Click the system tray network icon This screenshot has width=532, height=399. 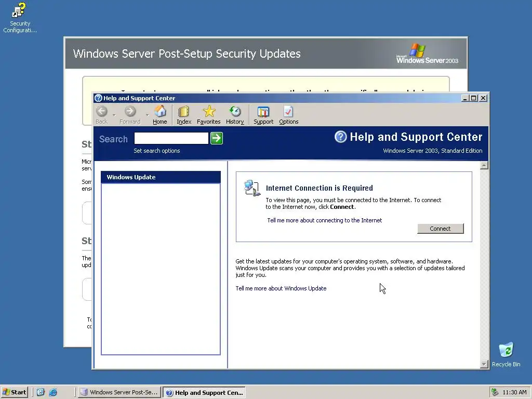pyautogui.click(x=495, y=392)
